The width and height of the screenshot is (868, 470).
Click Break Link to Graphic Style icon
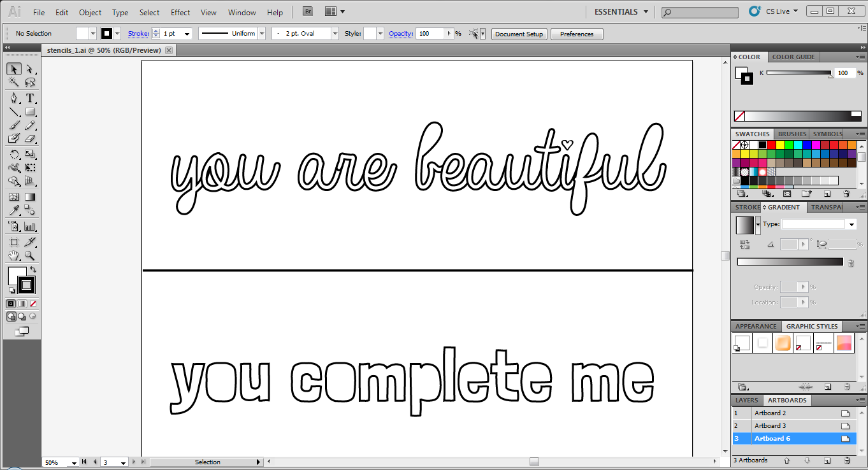tap(806, 387)
